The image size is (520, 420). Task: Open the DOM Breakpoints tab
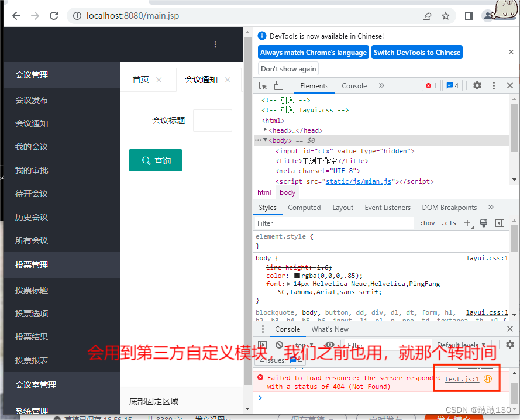(449, 208)
